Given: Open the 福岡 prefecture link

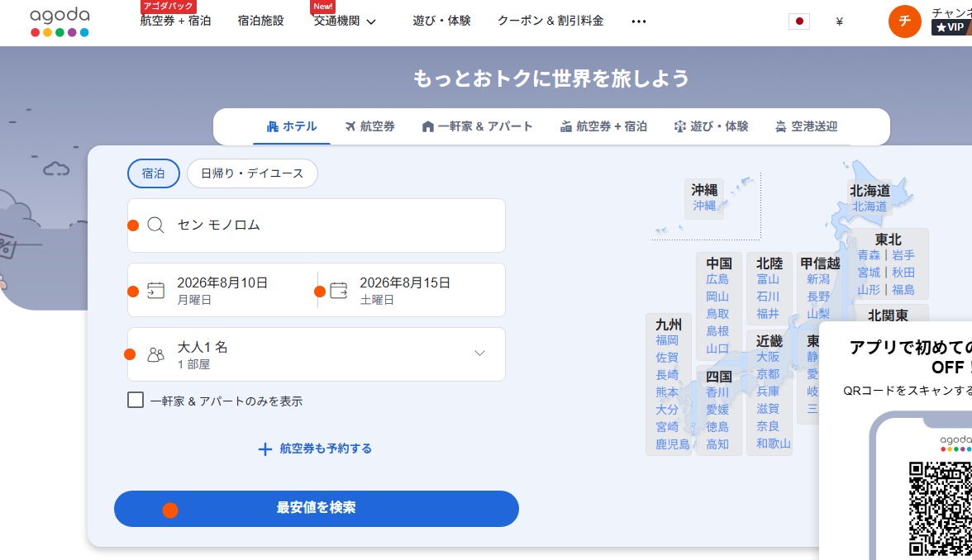Looking at the screenshot, I should 667,340.
